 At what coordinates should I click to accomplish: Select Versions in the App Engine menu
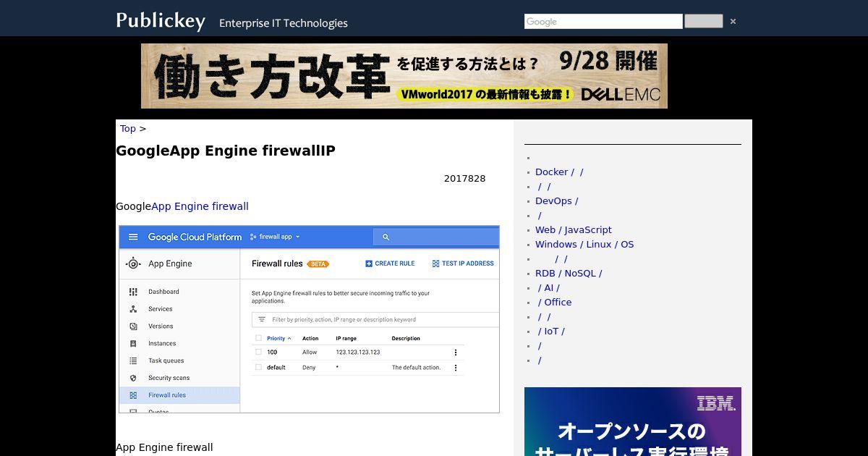click(x=161, y=326)
